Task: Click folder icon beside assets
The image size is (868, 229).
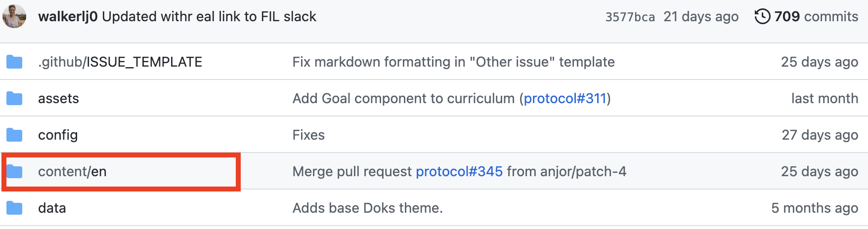Action: [x=15, y=99]
